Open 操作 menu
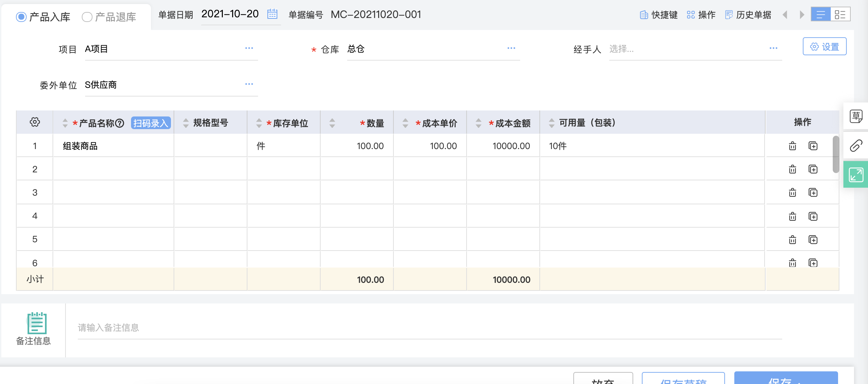Image resolution: width=868 pixels, height=384 pixels. point(701,15)
